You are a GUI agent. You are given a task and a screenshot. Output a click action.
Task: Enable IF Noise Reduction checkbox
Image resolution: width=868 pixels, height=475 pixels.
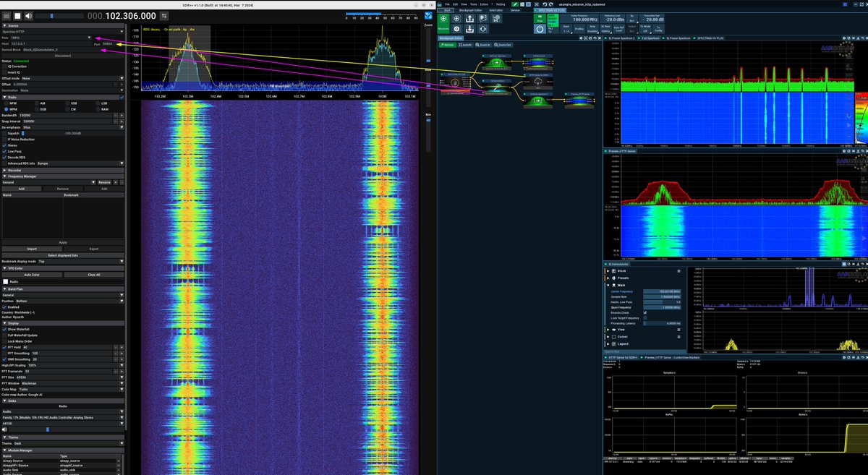(x=4, y=140)
